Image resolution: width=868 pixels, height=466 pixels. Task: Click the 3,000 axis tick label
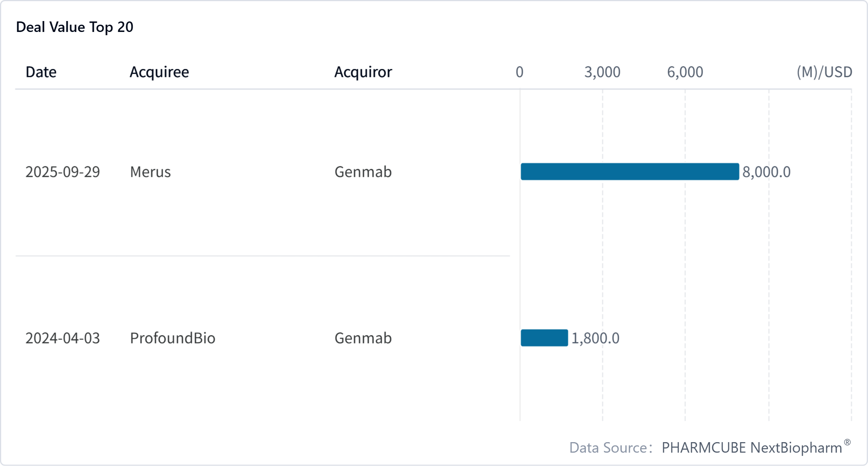click(x=602, y=72)
